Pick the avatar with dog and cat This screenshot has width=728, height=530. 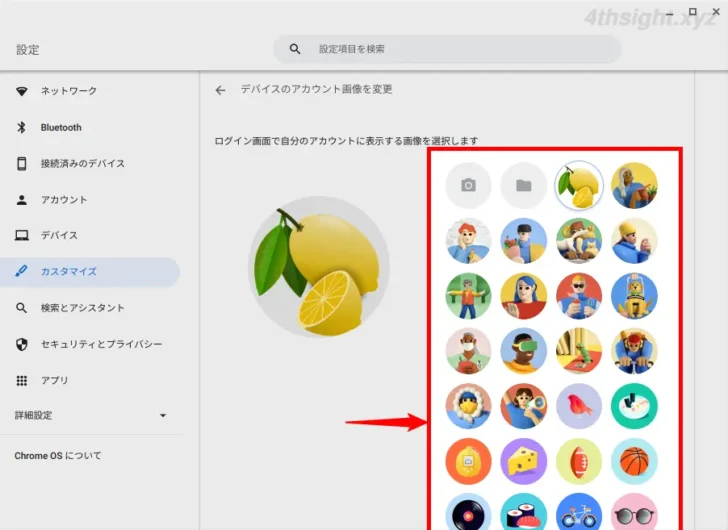tap(578, 241)
